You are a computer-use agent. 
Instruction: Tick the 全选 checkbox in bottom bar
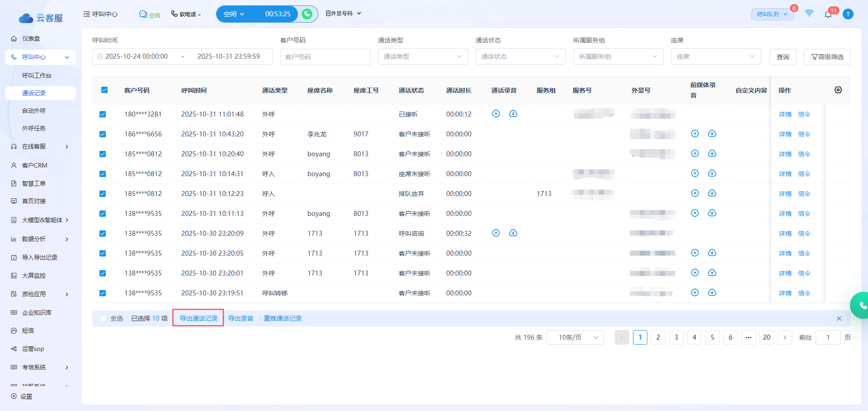[104, 318]
